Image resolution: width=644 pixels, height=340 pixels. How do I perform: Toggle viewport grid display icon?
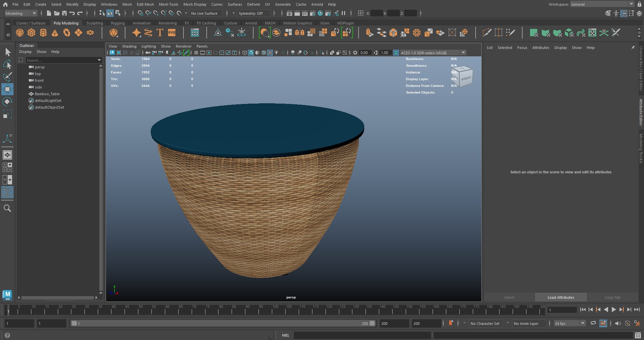[x=196, y=53]
